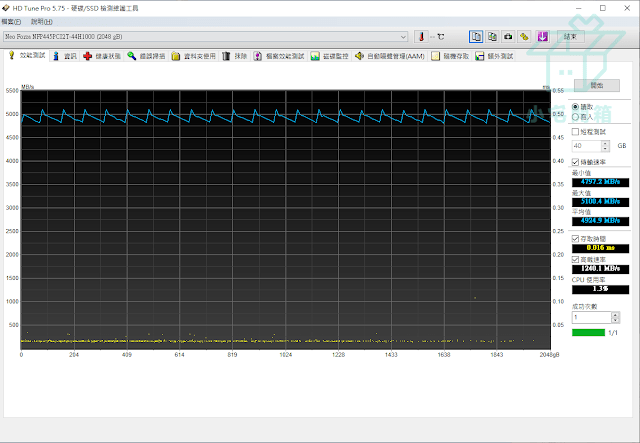
Task: Click the Exit button in toolbar
Action: 570,37
